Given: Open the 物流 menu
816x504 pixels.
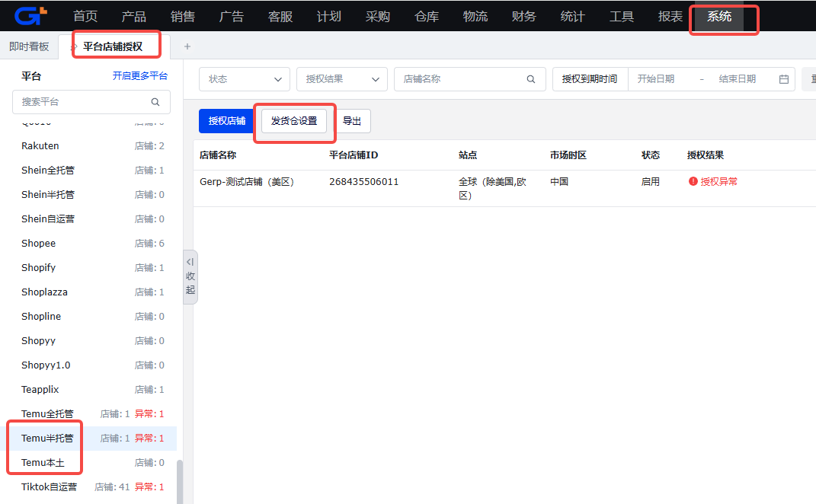Looking at the screenshot, I should pos(475,16).
